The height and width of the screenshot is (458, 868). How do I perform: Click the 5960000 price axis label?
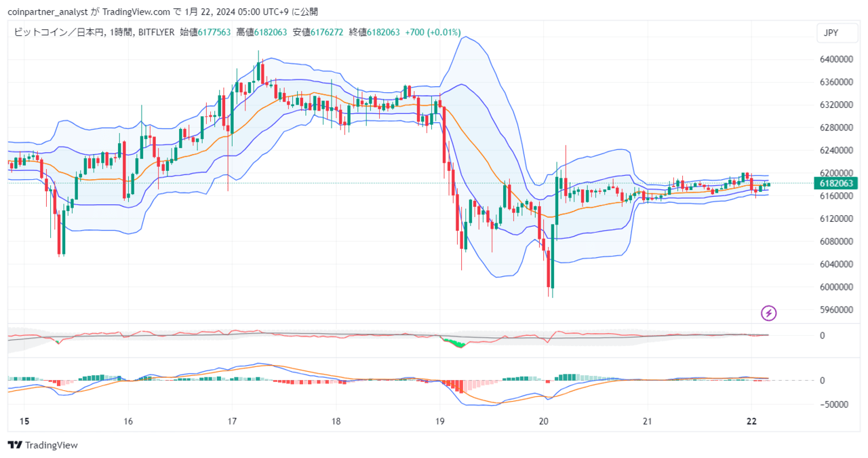pos(836,309)
